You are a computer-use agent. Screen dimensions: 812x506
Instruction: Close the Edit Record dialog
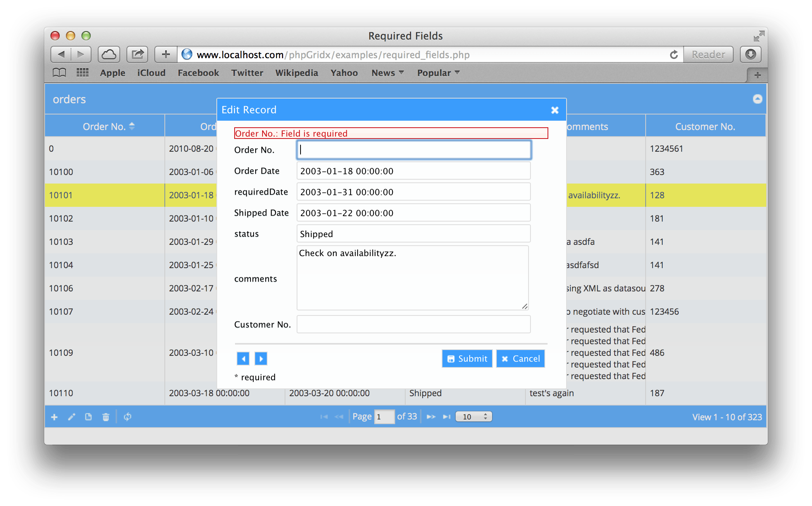[x=555, y=110]
